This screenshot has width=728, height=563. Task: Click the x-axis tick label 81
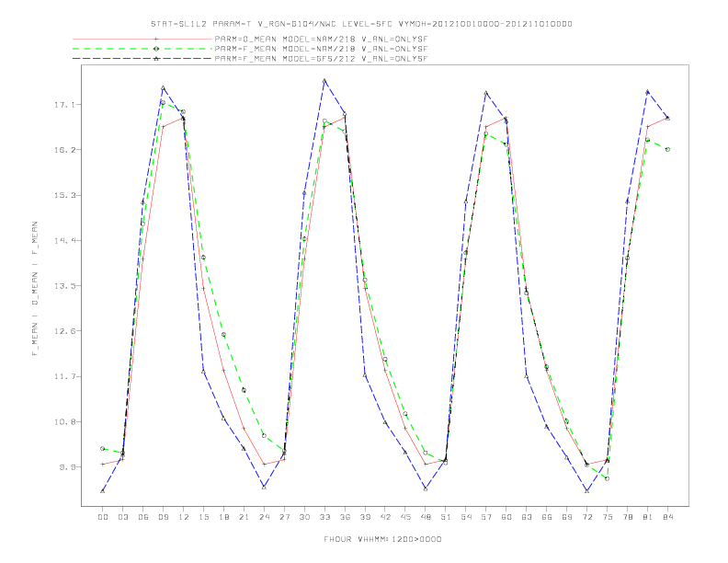click(x=648, y=517)
